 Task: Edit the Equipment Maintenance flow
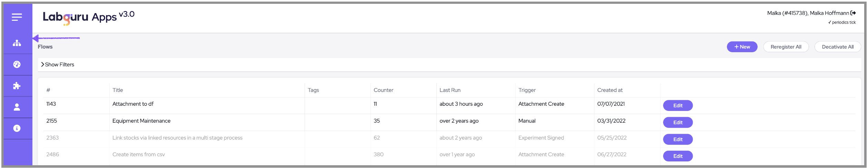(678, 122)
